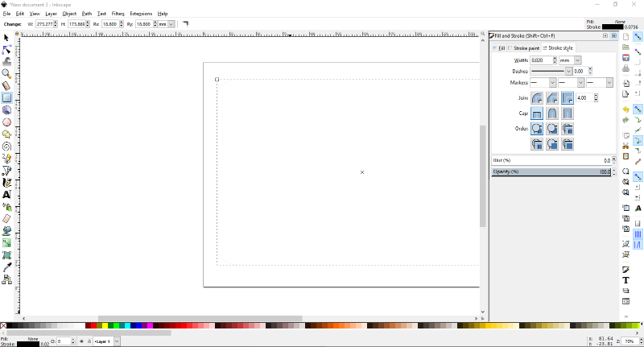Select the Spray tool

point(6,207)
